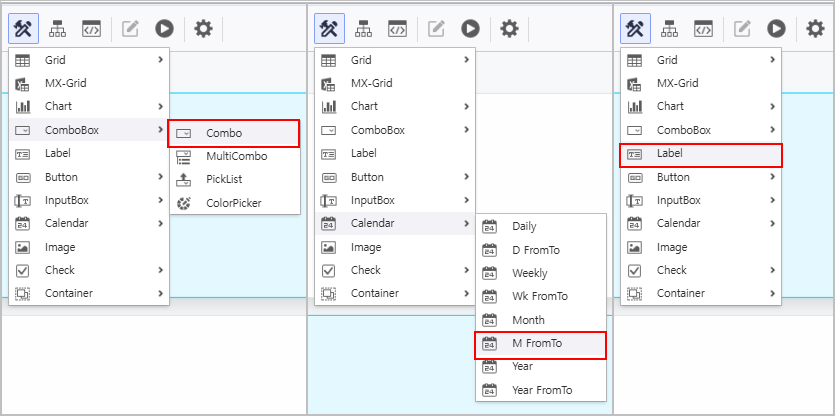The height and width of the screenshot is (416, 835).
Task: Select the Check item in right panel menu
Action: [x=671, y=270]
